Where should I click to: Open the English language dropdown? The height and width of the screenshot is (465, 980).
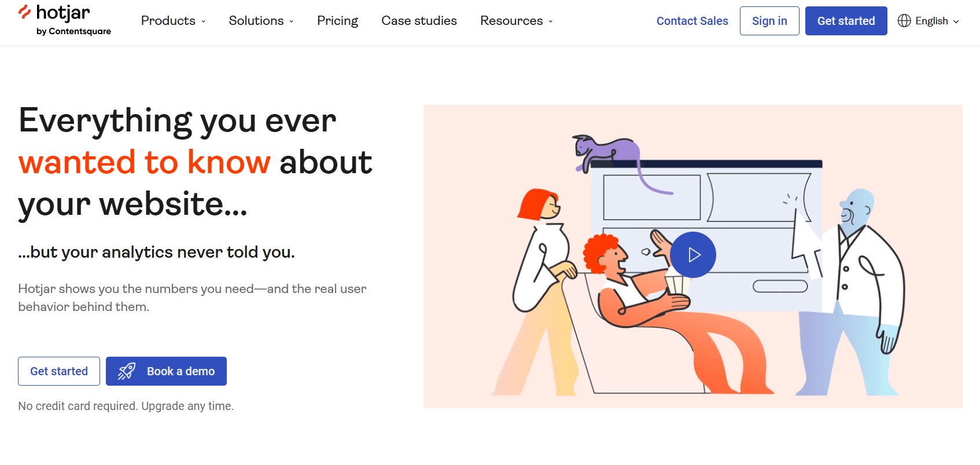point(929,21)
